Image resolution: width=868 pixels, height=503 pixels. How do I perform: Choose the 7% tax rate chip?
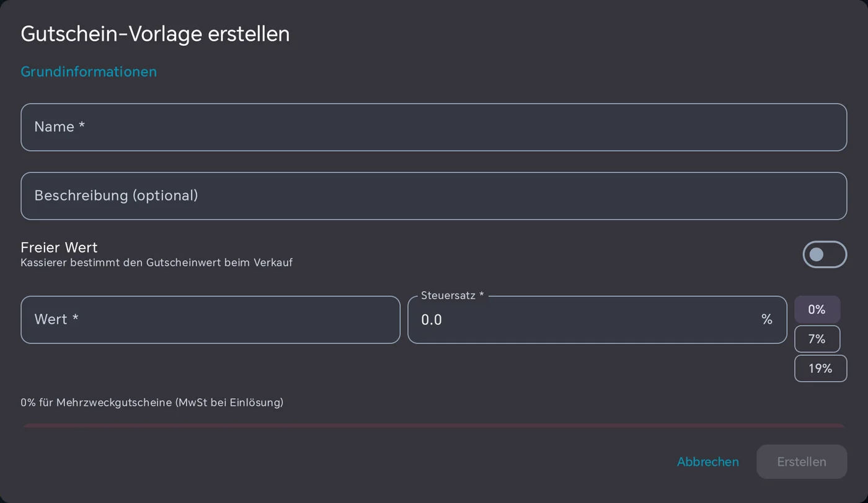point(817,339)
